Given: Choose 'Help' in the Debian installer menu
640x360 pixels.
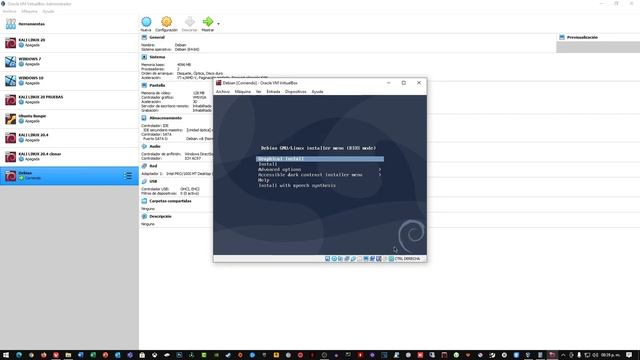Looking at the screenshot, I should (263, 180).
